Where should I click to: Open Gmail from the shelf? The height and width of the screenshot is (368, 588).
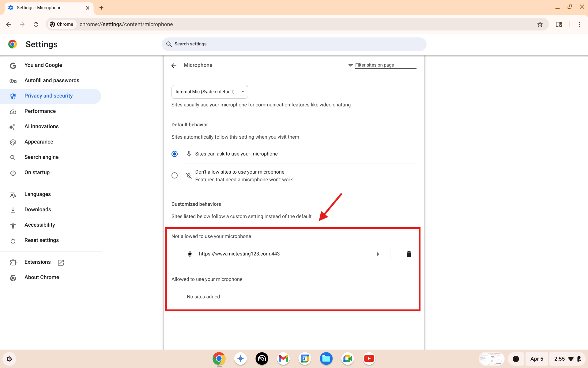click(283, 358)
